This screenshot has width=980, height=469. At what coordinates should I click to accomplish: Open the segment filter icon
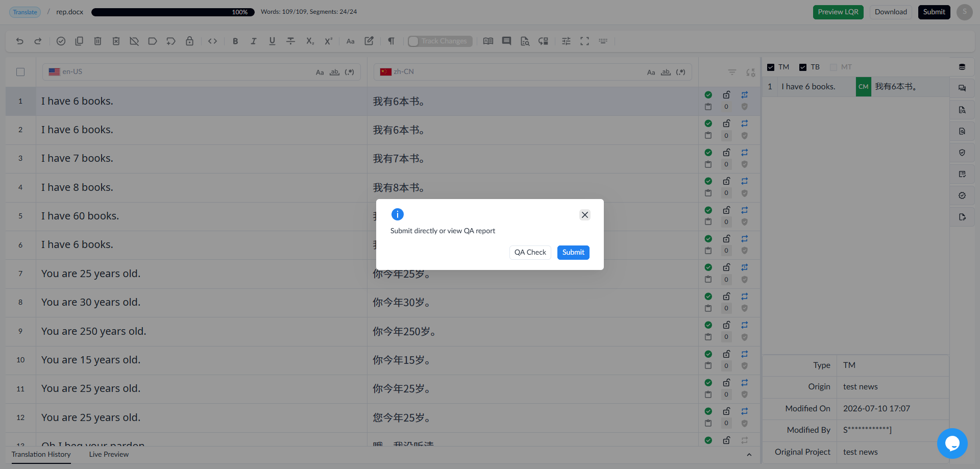(732, 72)
